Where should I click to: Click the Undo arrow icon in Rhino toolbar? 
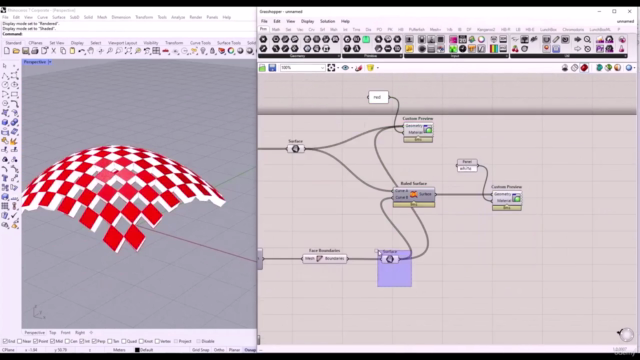point(82,51)
